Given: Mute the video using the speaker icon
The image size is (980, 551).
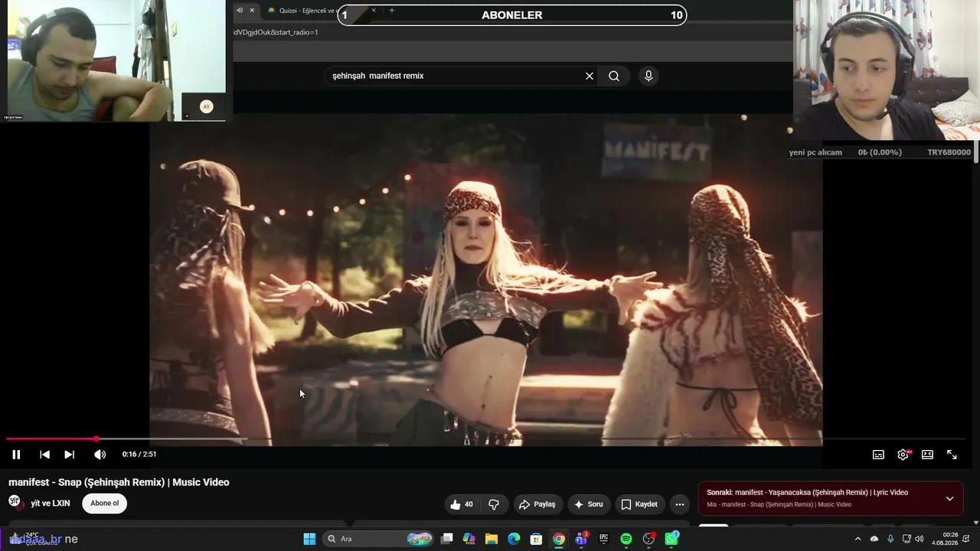Looking at the screenshot, I should pos(100,455).
